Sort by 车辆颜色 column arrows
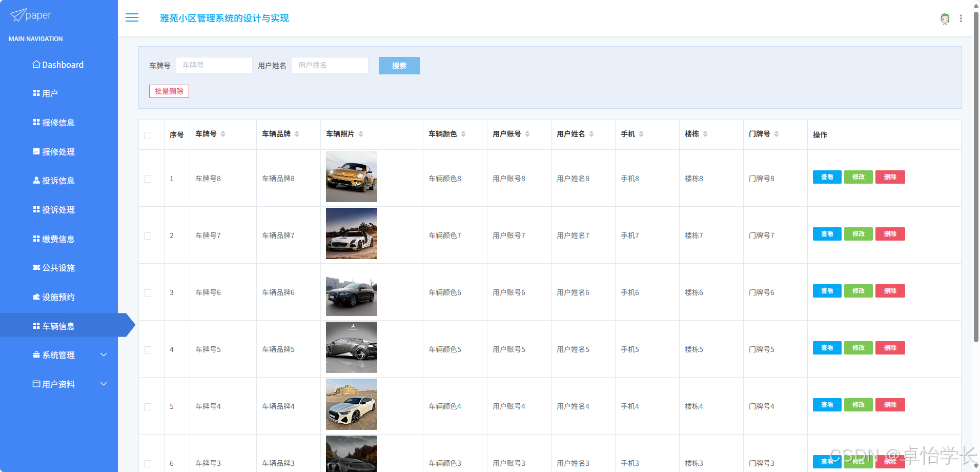Image resolution: width=980 pixels, height=472 pixels. pyautogui.click(x=463, y=134)
